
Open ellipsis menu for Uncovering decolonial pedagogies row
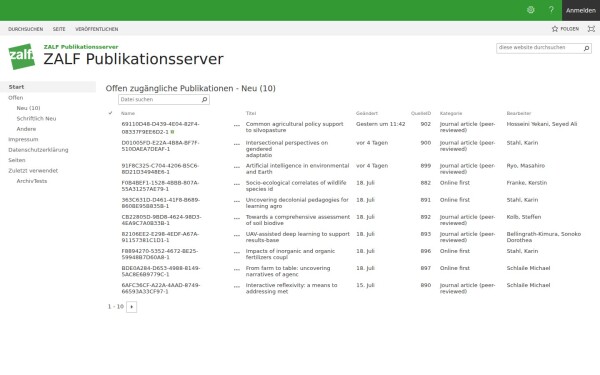coord(237,201)
